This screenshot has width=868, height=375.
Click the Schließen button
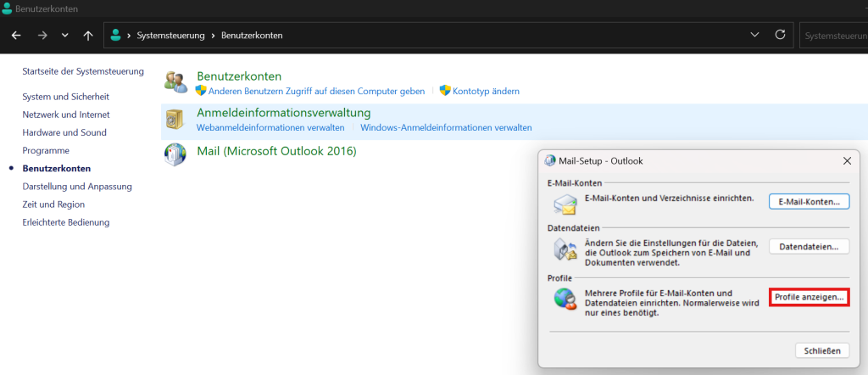pyautogui.click(x=822, y=350)
